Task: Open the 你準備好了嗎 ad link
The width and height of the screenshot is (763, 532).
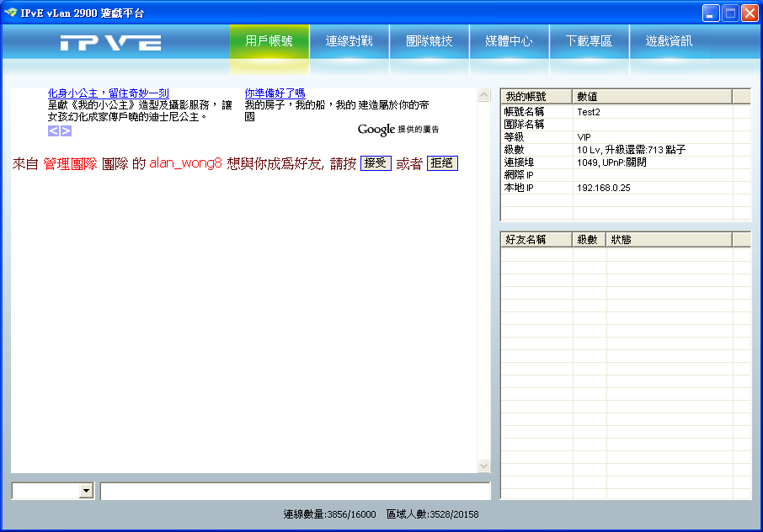Action: click(275, 93)
